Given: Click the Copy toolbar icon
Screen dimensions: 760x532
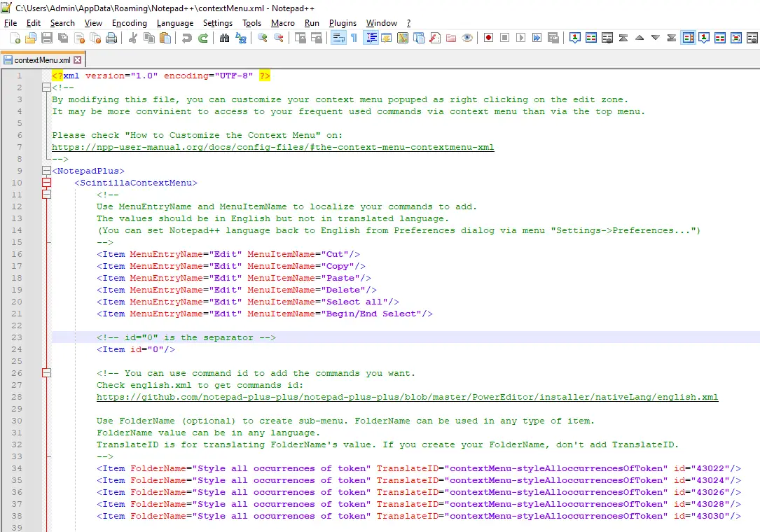Looking at the screenshot, I should click(149, 38).
